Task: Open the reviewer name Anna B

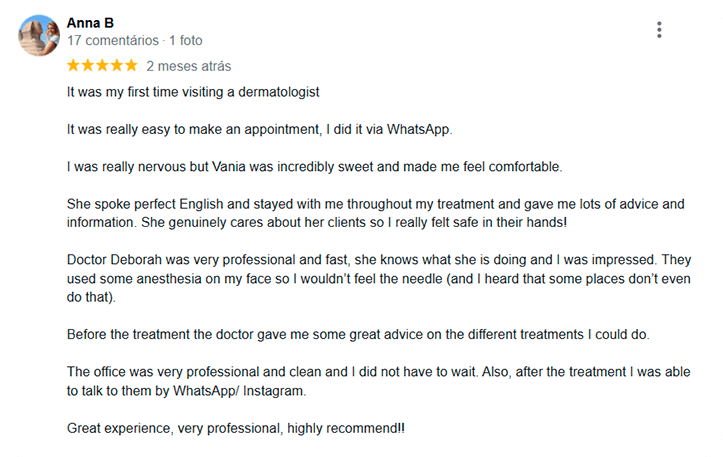Action: coord(90,23)
